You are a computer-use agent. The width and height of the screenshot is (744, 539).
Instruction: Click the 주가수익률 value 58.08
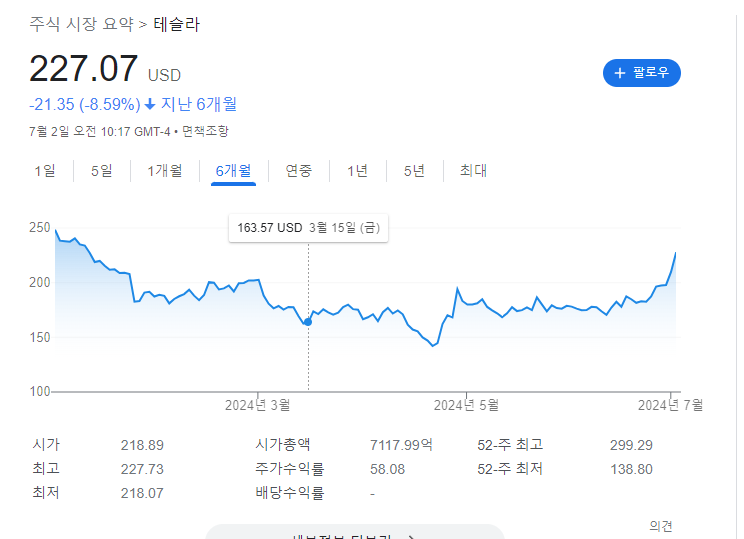click(387, 469)
